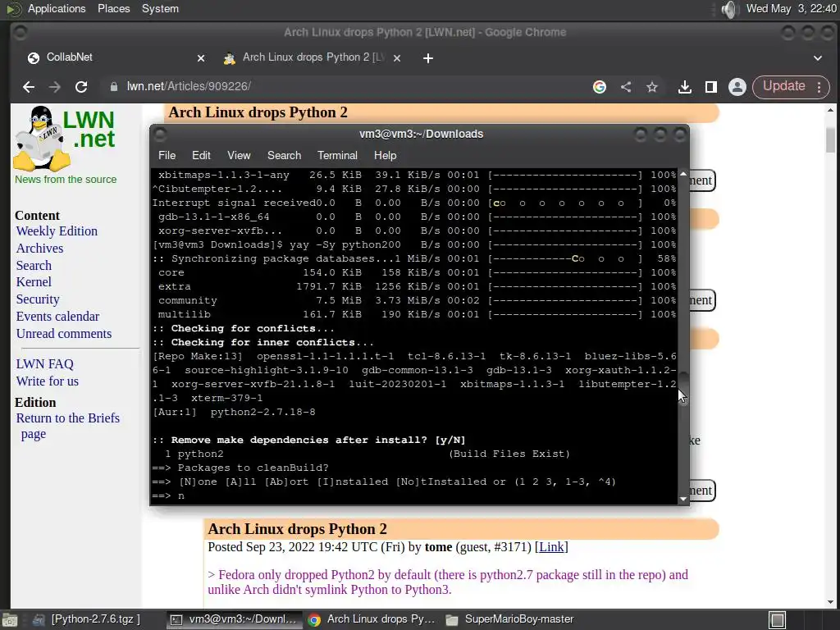Open SuperMarioBoy-master taskbar item
Viewport: 840px width, 630px height.
(510, 619)
